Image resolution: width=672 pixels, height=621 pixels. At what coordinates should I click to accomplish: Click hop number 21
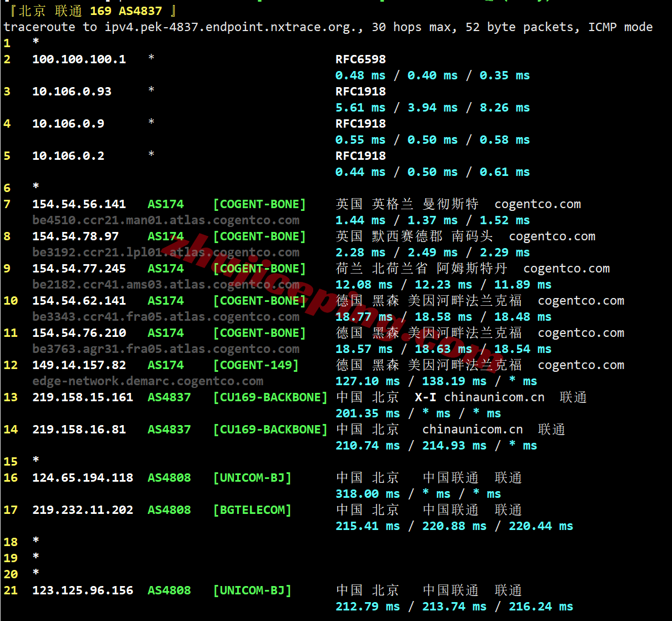(x=11, y=590)
